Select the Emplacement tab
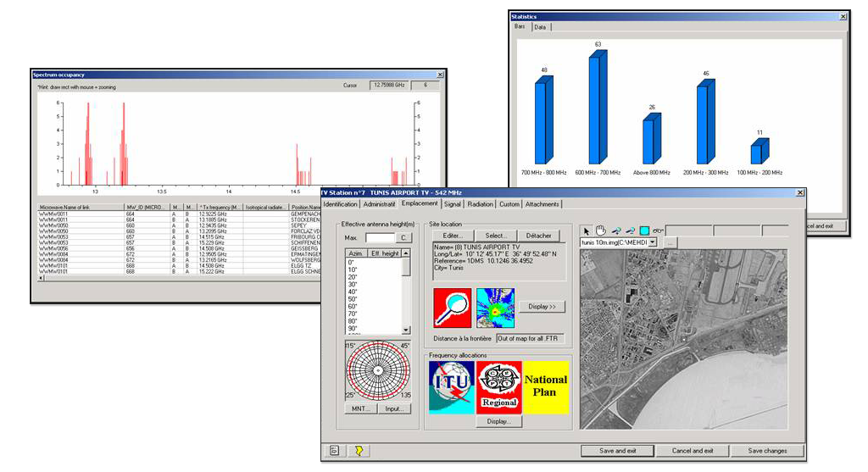The width and height of the screenshot is (868, 472). [x=420, y=203]
